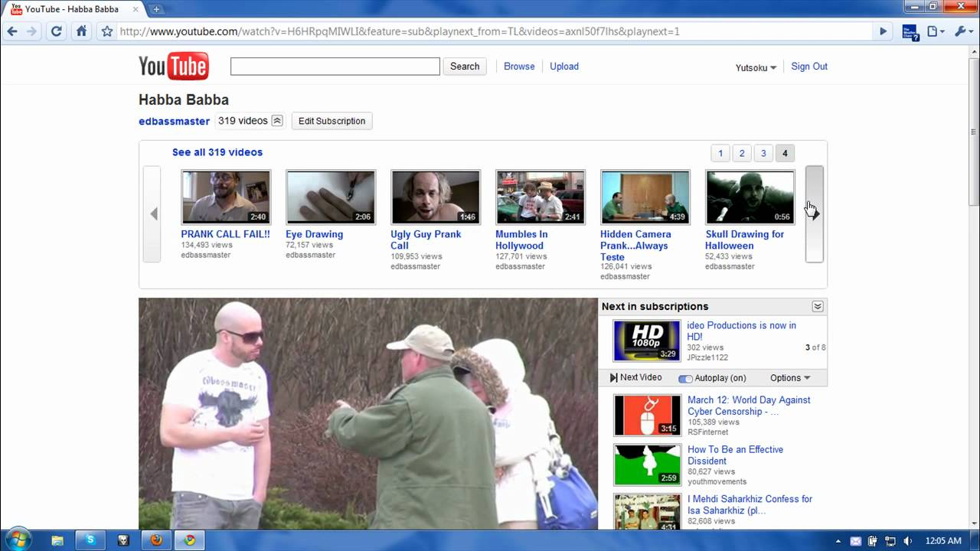Open the See all 319 videos link
The height and width of the screenshot is (551, 980).
(x=217, y=152)
